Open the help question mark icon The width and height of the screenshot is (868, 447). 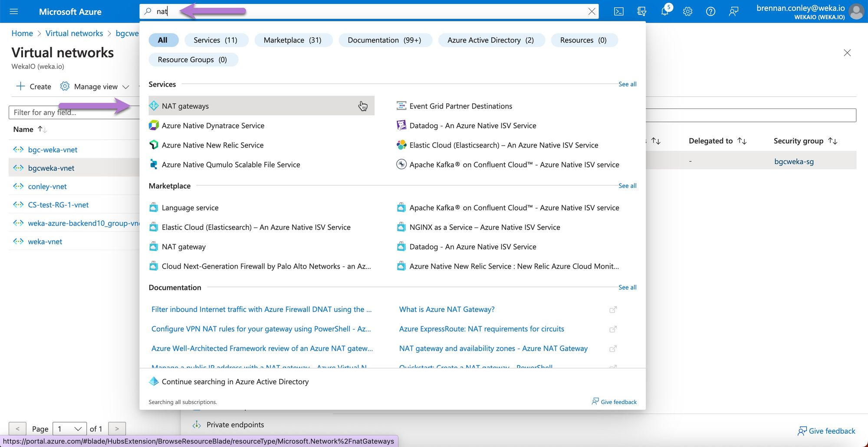(x=710, y=12)
